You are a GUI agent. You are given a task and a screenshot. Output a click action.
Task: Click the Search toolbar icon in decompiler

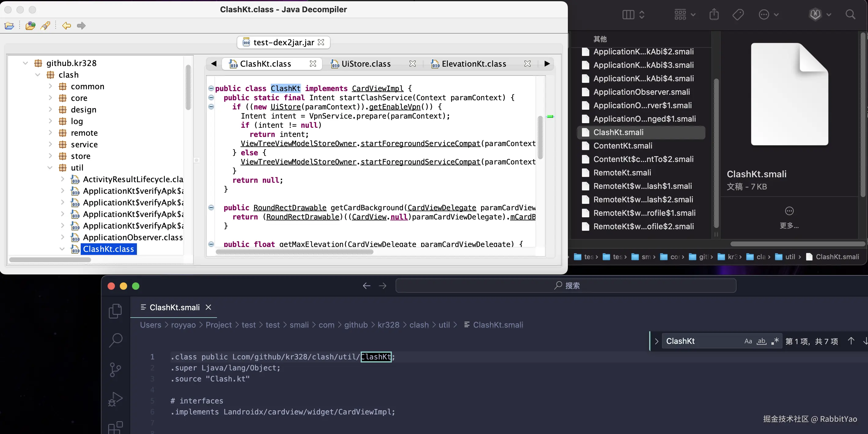(46, 26)
